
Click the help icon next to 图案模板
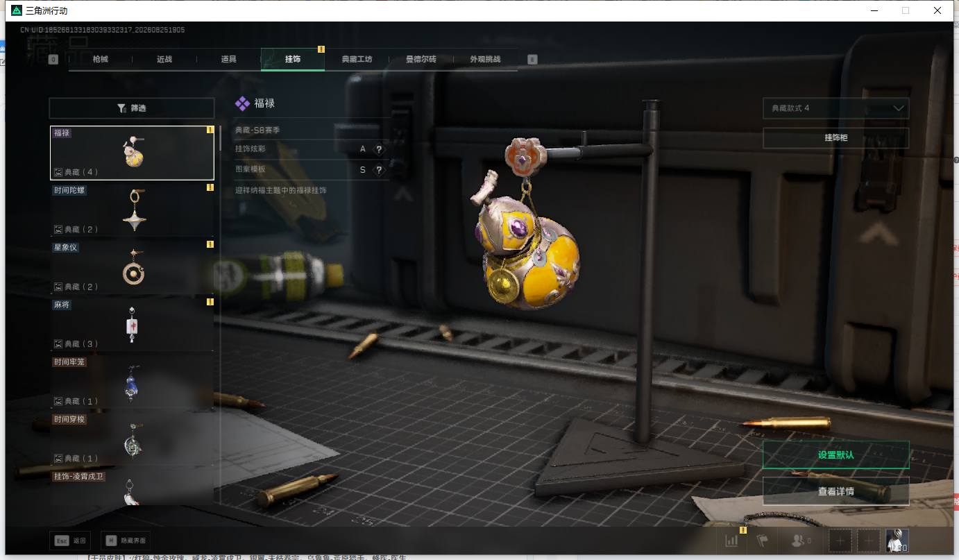378,170
